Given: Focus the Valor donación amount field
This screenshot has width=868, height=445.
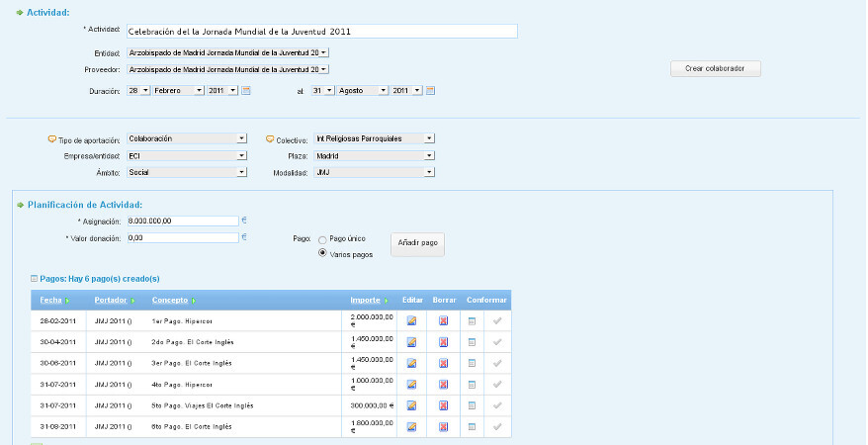Looking at the screenshot, I should click(x=183, y=237).
